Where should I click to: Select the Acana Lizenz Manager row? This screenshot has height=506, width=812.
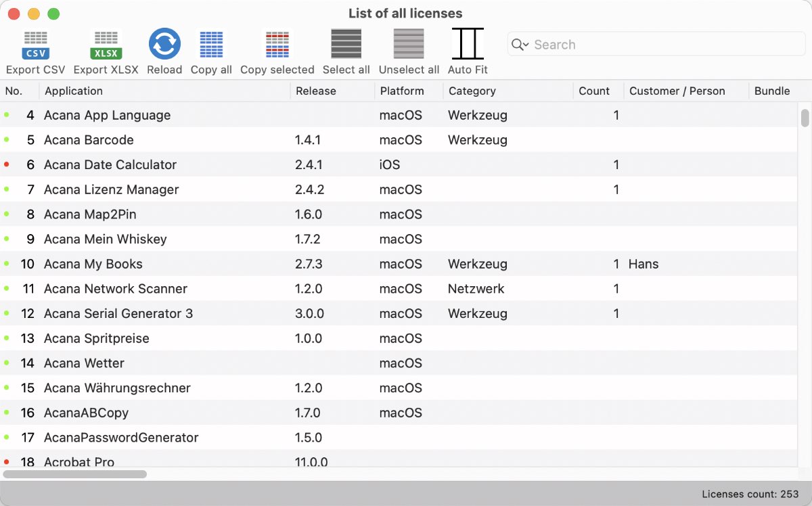pos(399,189)
